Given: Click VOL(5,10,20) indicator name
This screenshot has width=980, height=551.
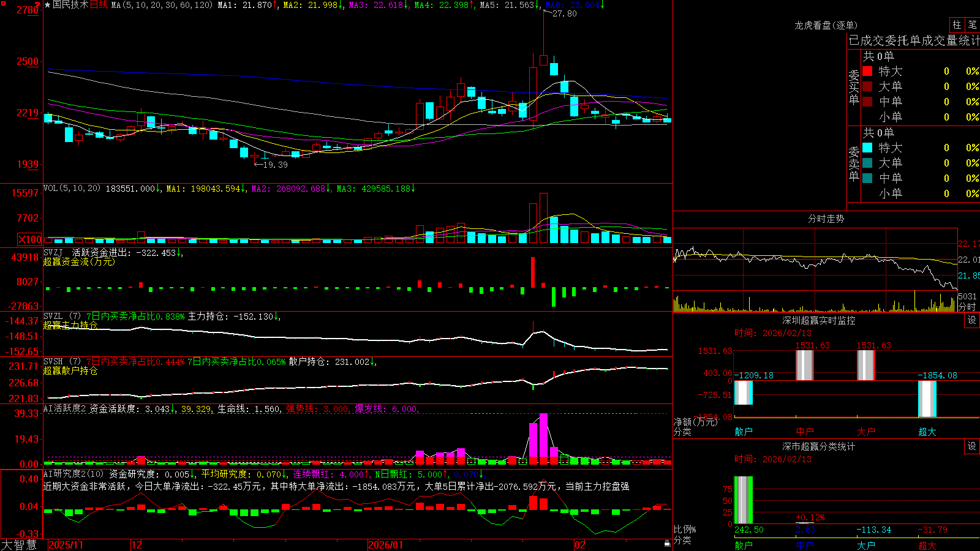Looking at the screenshot, I should [x=72, y=189].
